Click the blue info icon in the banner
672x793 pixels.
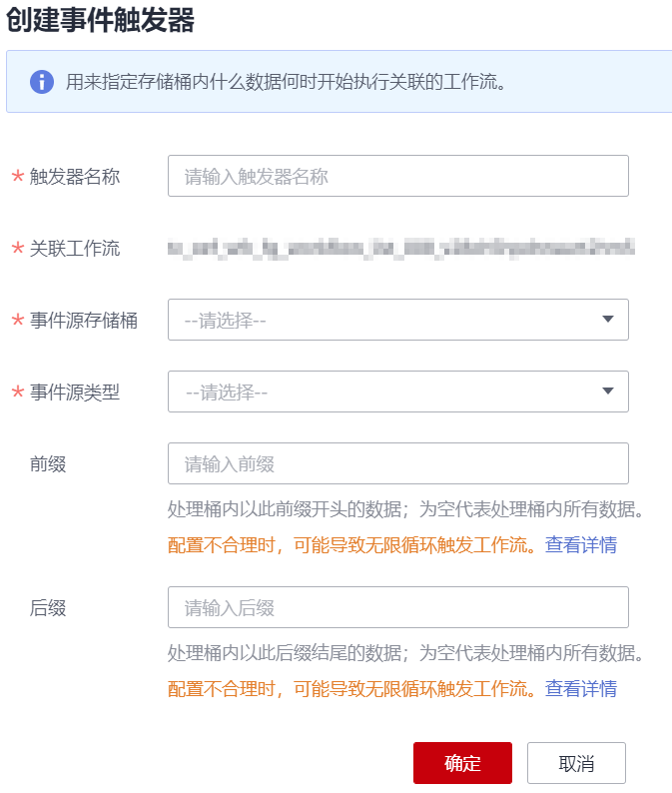42,82
